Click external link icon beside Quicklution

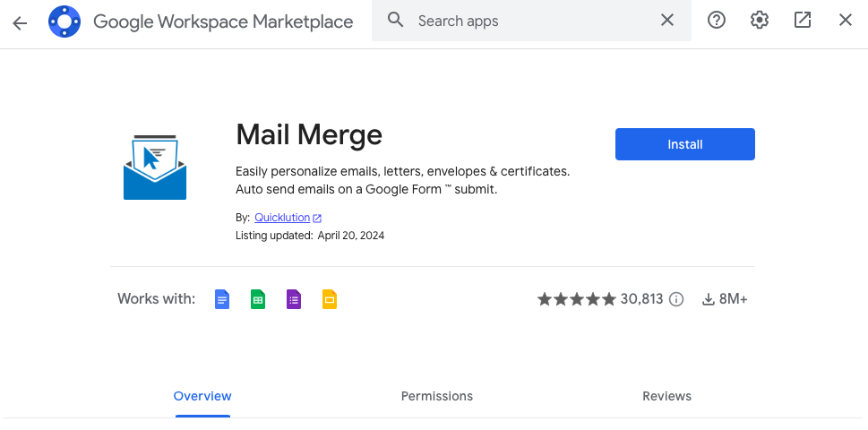tap(317, 218)
